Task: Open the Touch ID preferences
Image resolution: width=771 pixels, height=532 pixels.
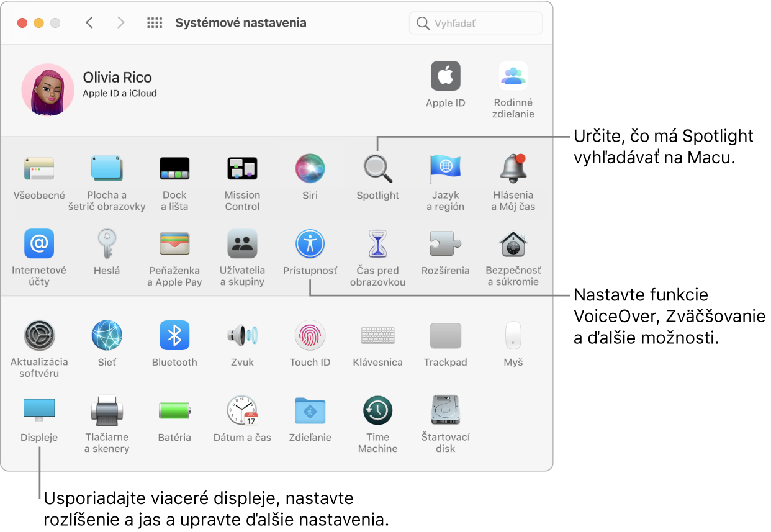Action: (x=310, y=335)
